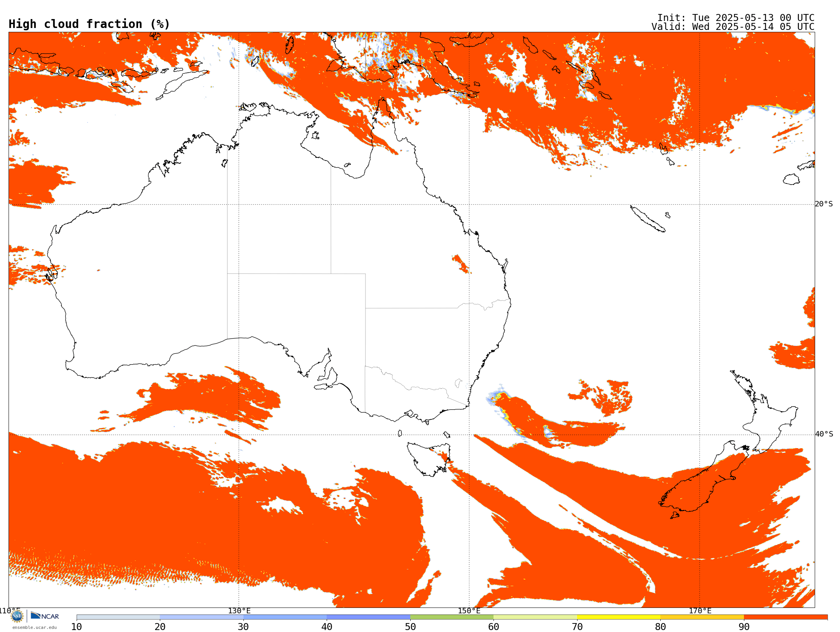Click the colorbar tick label 70
Screen dimensions: 840x632
(577, 627)
